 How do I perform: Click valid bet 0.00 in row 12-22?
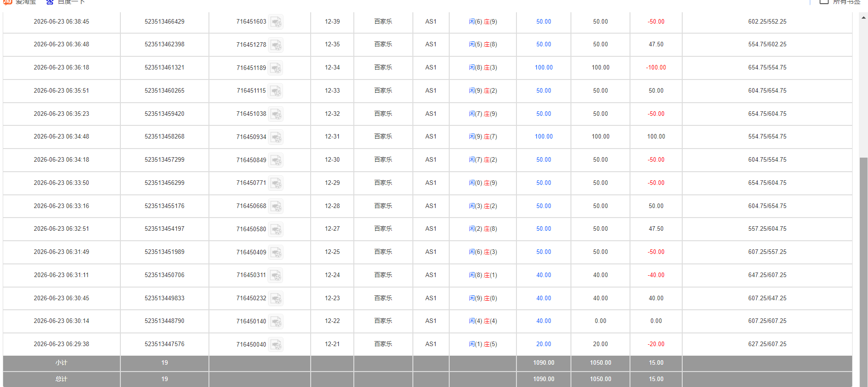tap(600, 321)
